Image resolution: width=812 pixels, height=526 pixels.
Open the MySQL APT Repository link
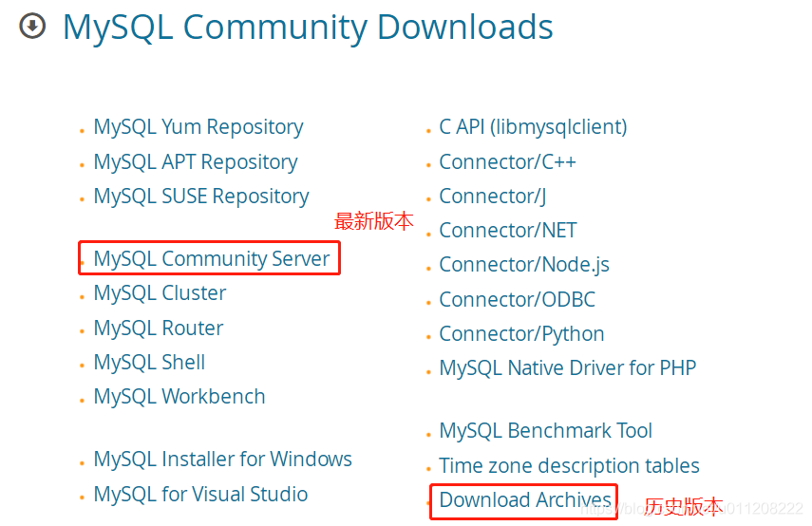[196, 162]
